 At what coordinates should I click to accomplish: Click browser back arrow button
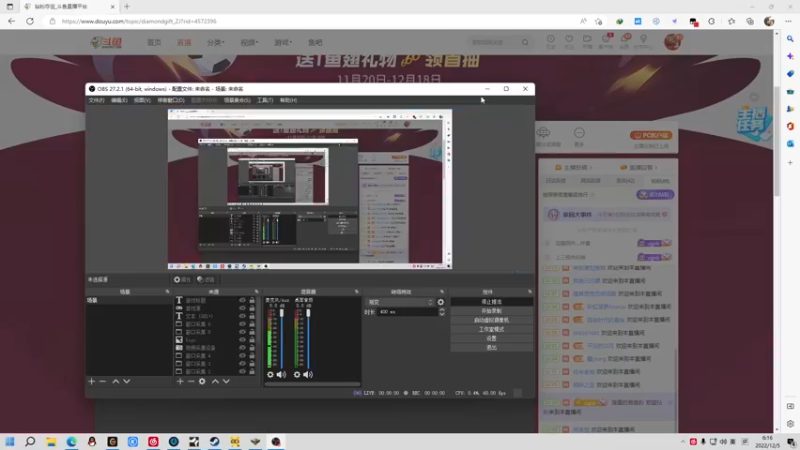[12, 21]
